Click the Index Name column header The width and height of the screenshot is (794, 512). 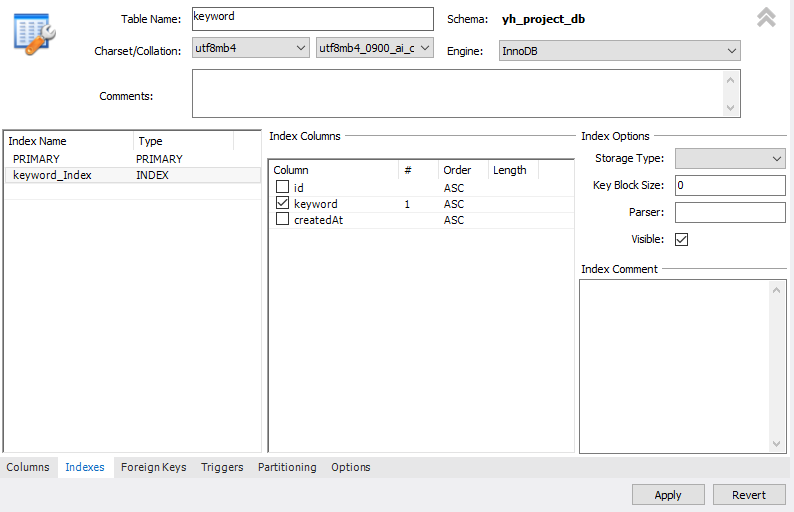(x=69, y=141)
